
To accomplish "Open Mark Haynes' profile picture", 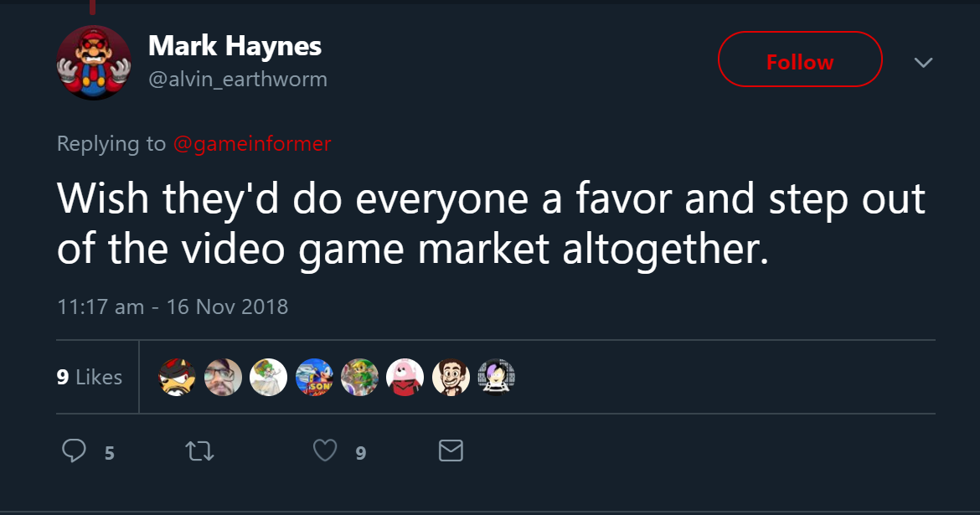I will pyautogui.click(x=94, y=63).
